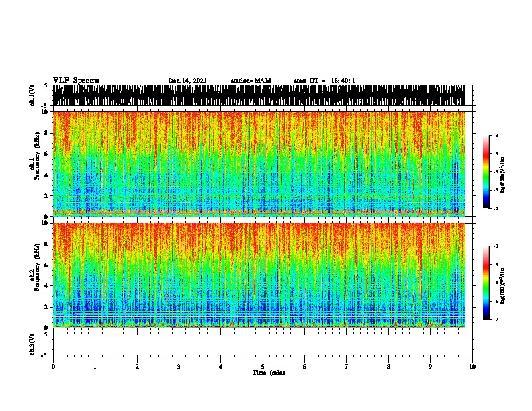Screen dimensions: 532x411
Task: Click the ch.2 spectrogram color bar
Action: pyautogui.click(x=486, y=283)
